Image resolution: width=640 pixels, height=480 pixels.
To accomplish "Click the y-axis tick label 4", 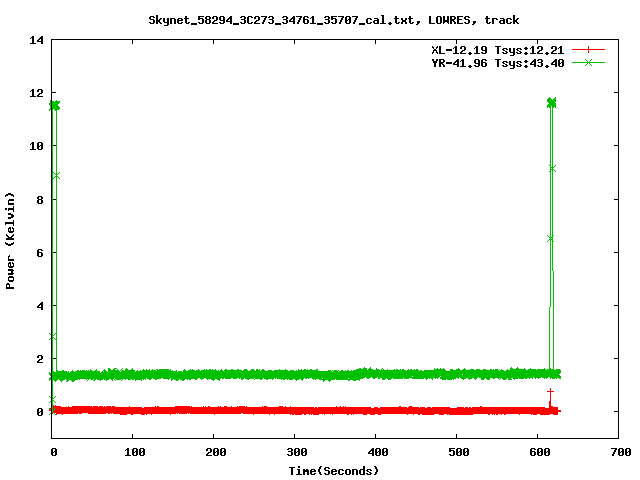I will coord(40,306).
